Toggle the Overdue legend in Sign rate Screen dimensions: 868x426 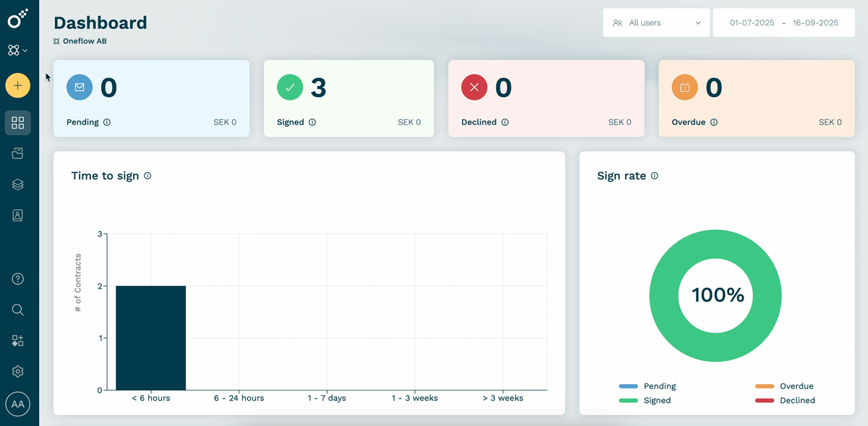tap(784, 386)
